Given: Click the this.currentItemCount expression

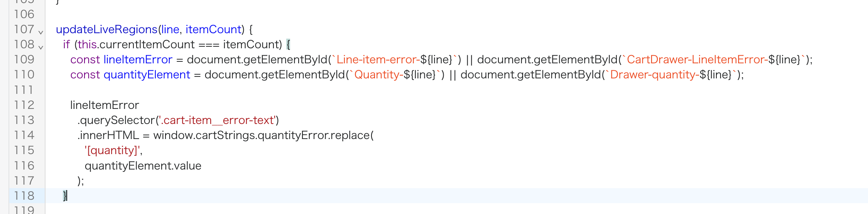Looking at the screenshot, I should (136, 44).
